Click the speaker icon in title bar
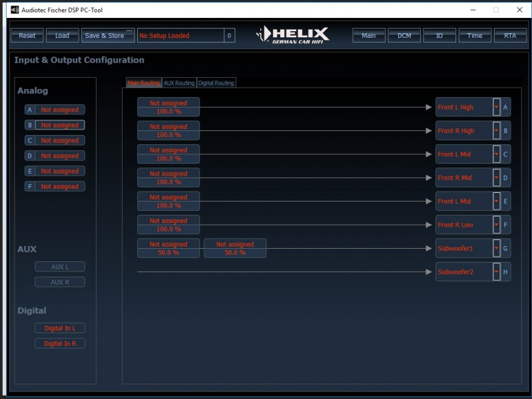This screenshot has width=532, height=399. [x=15, y=10]
